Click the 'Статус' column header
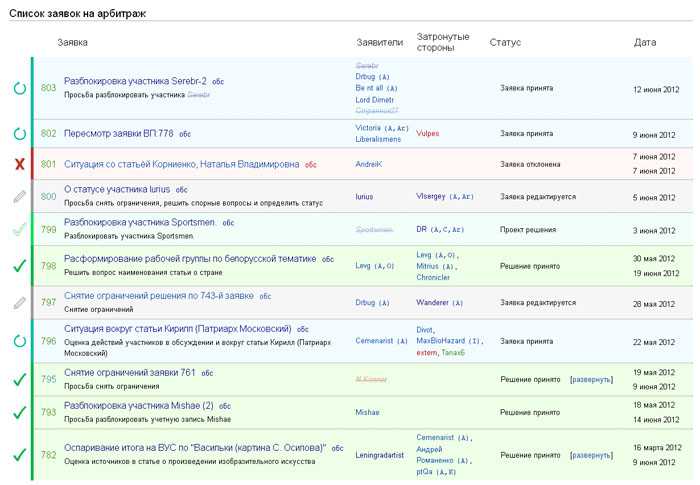 tap(505, 43)
